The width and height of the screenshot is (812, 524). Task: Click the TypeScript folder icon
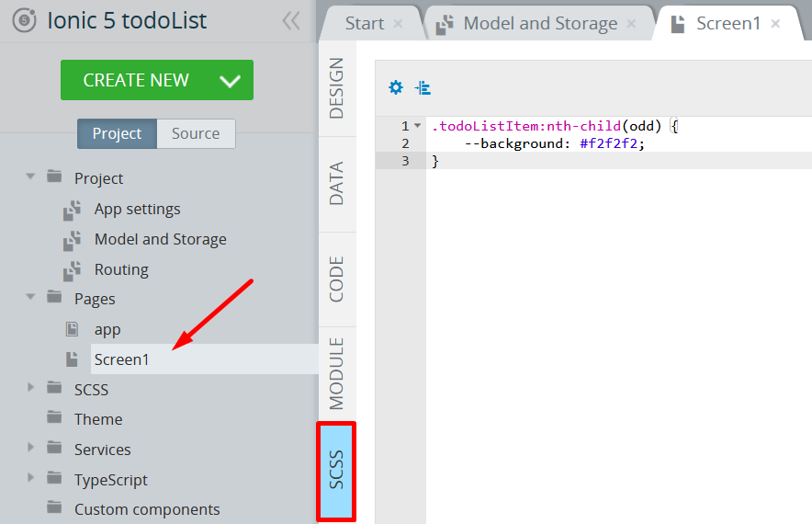pos(54,478)
